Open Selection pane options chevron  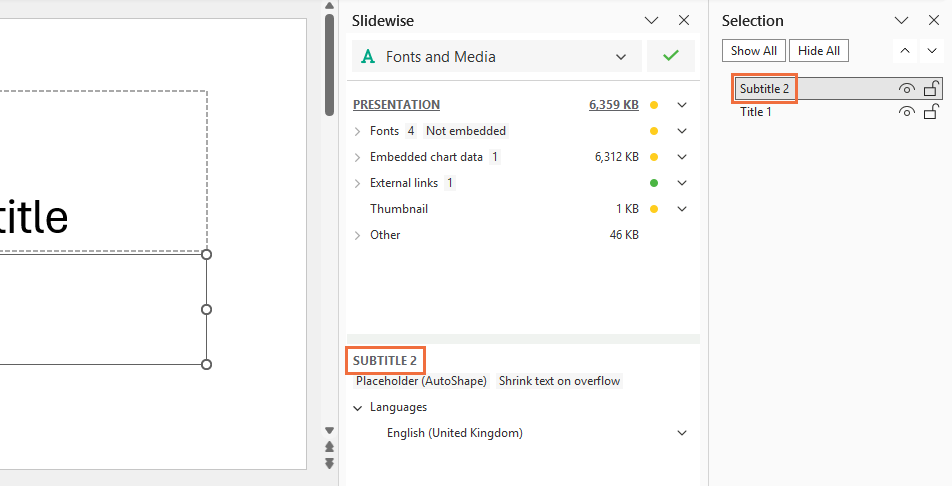(902, 20)
